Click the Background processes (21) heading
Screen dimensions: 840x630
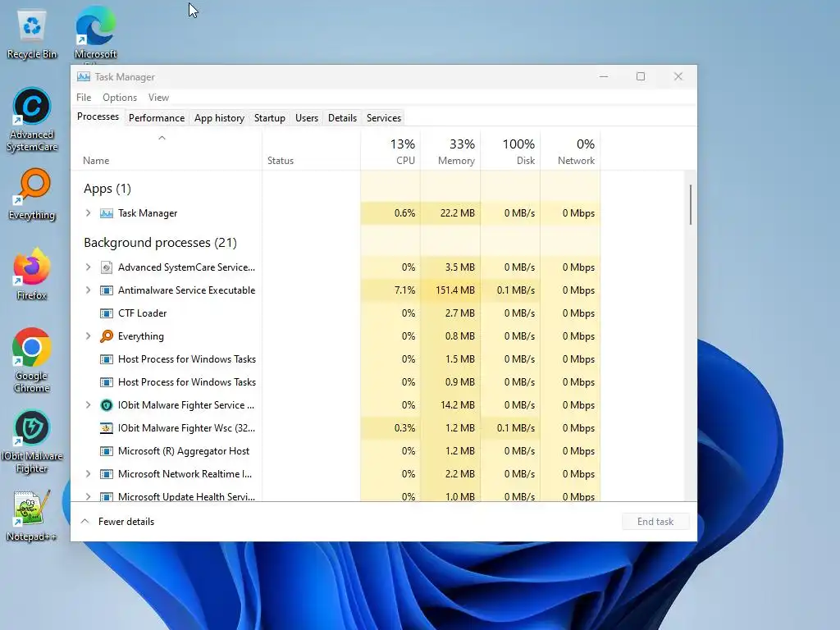point(160,243)
